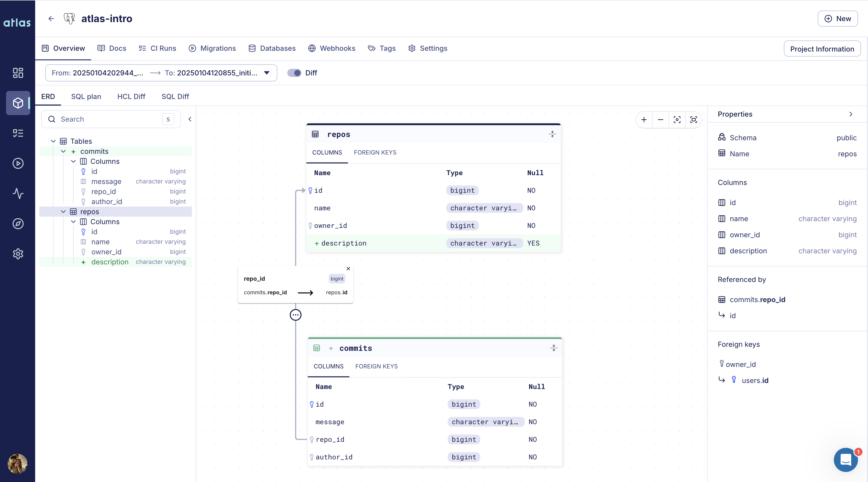Click the zoom in plus icon
The height and width of the screenshot is (482, 868).
point(643,120)
